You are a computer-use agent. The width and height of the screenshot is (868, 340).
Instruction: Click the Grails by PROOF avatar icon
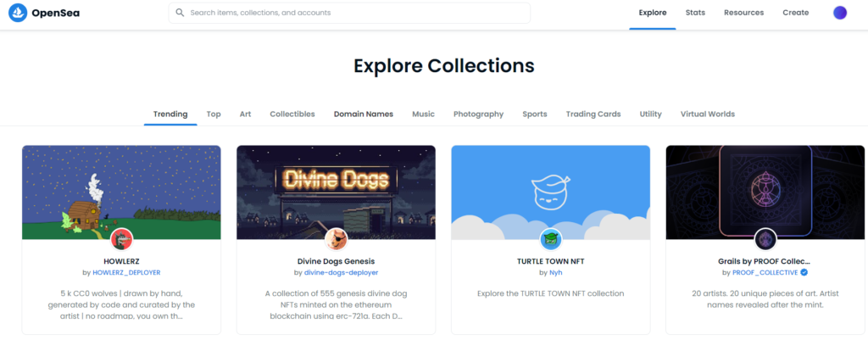[x=765, y=239]
